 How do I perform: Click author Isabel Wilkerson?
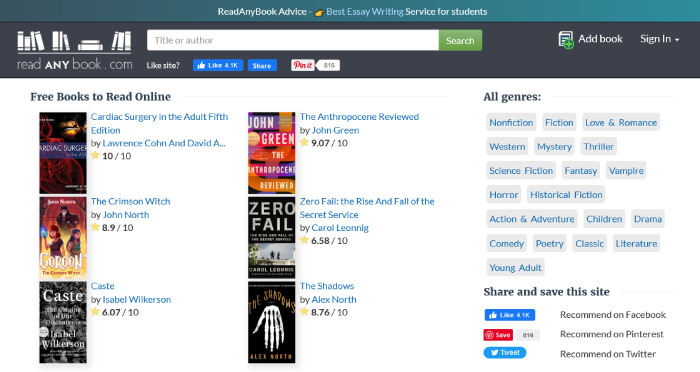click(x=137, y=299)
